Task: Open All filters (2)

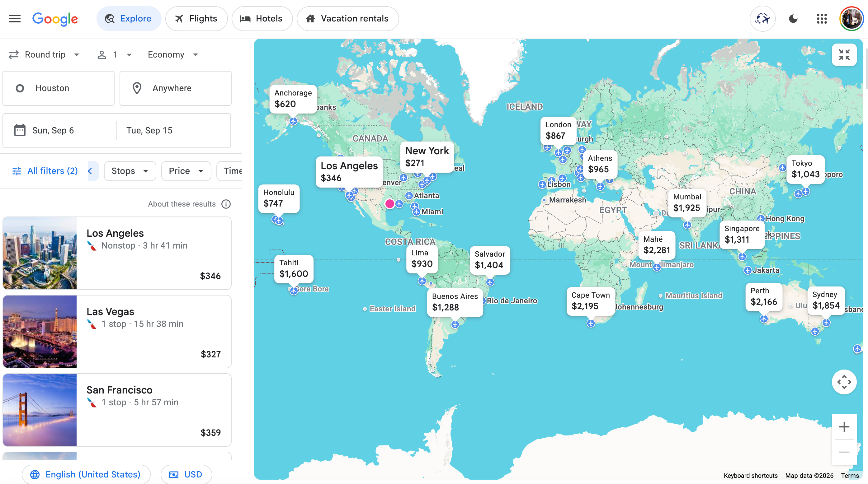Action: point(45,171)
